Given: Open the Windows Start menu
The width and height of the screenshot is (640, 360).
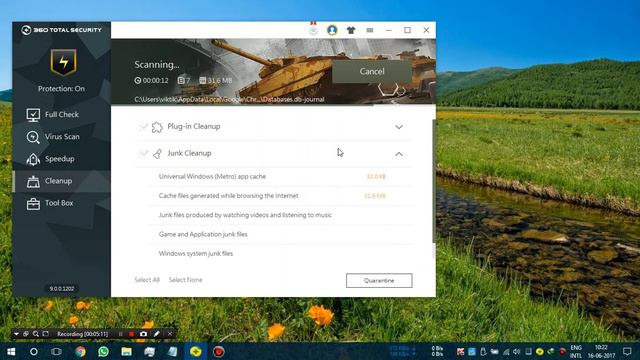Looking at the screenshot, I should pyautogui.click(x=11, y=351).
